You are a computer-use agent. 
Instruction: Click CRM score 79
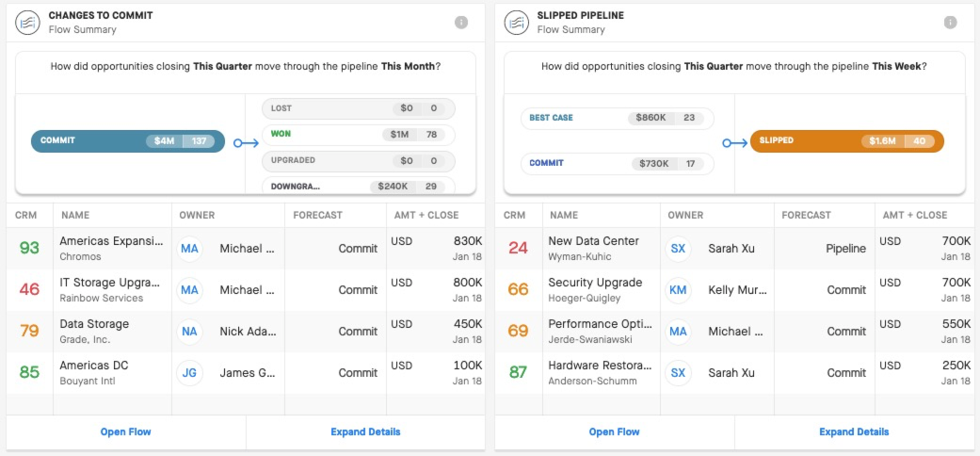pyautogui.click(x=29, y=332)
